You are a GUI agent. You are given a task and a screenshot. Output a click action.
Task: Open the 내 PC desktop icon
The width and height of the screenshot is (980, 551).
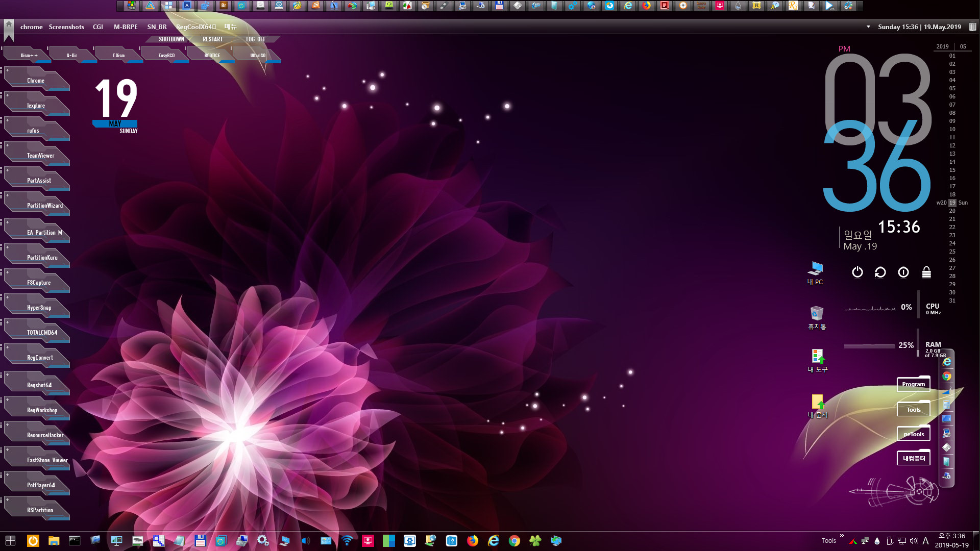[815, 273]
